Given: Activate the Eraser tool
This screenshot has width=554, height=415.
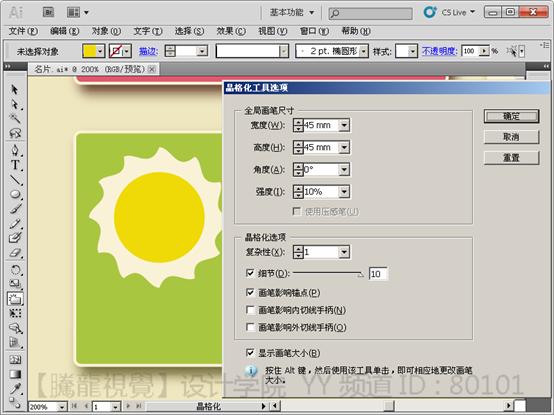Looking at the screenshot, I should click(16, 253).
